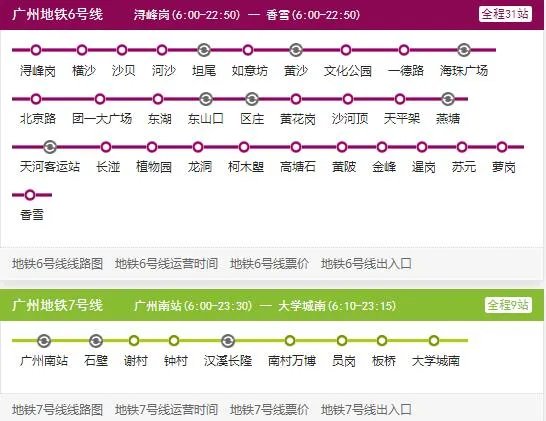The image size is (546, 421).
Task: Click the 广州地铁7号线 header title
Action: coord(57,305)
